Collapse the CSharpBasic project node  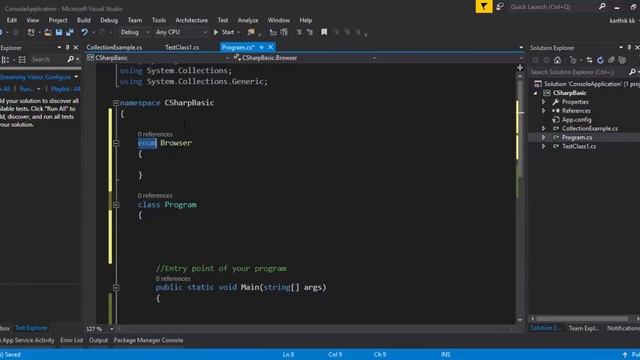[536, 93]
